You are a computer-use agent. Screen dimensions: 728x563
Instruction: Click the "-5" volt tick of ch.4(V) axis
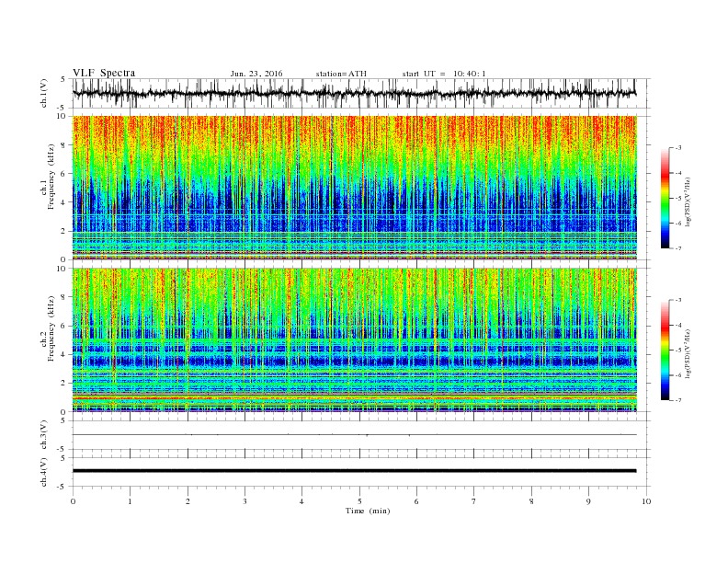[x=63, y=487]
